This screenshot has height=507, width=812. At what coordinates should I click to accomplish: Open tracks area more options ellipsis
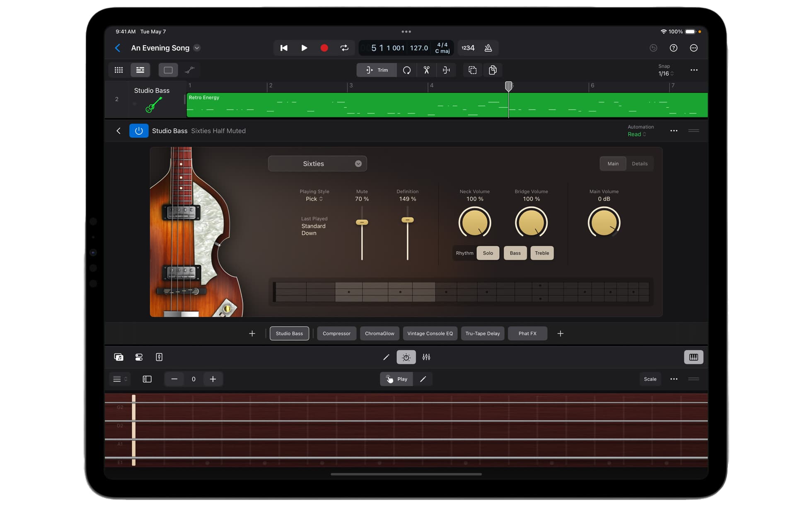coord(694,70)
